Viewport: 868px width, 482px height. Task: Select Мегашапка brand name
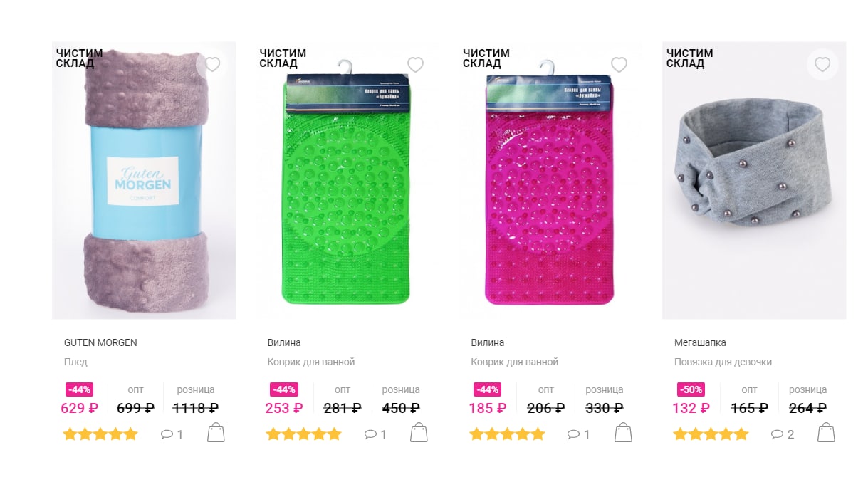700,342
